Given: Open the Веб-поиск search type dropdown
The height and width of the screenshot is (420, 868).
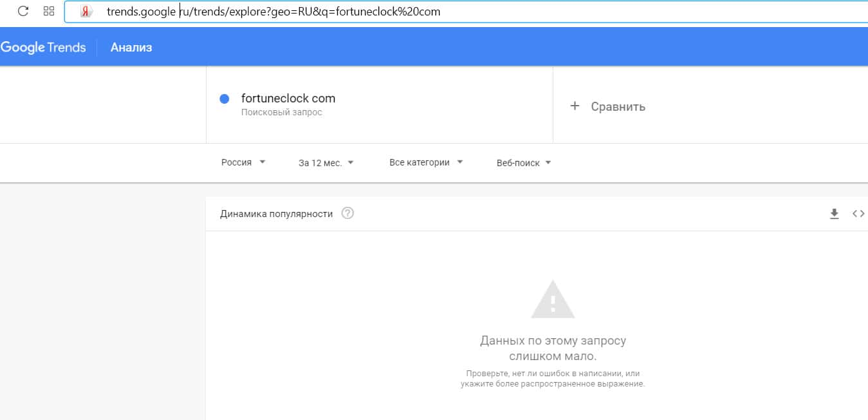Looking at the screenshot, I should coord(524,163).
